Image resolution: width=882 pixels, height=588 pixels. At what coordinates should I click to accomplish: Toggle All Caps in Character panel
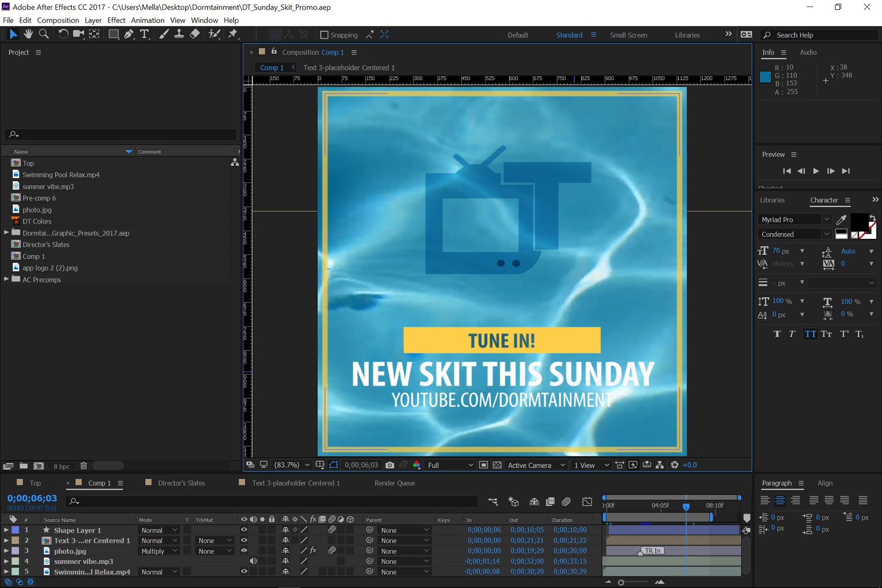[x=811, y=334]
